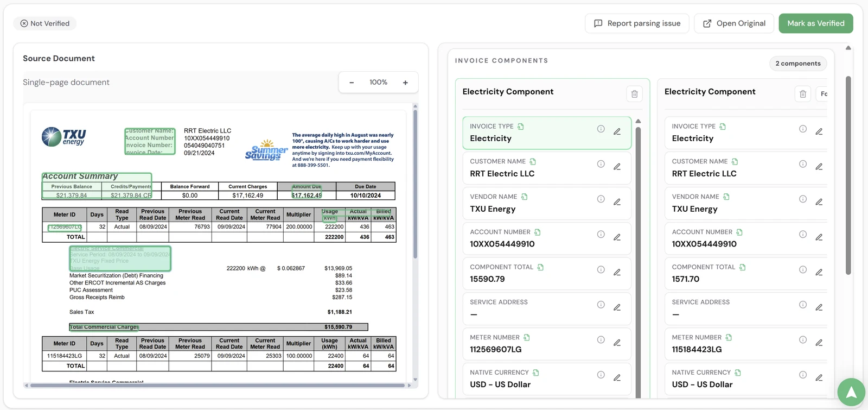Screen dimensions: 868x410
Task: Show info for second component Invoice Type
Action: pyautogui.click(x=803, y=129)
